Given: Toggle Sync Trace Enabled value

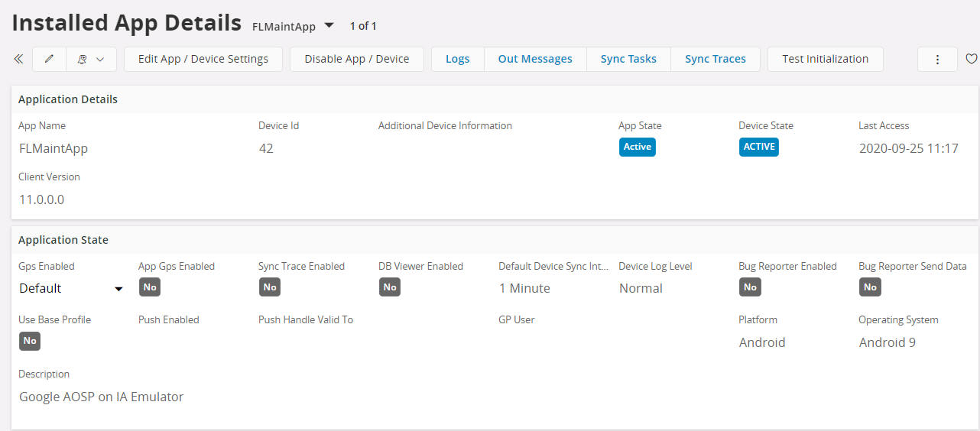Looking at the screenshot, I should tap(269, 287).
